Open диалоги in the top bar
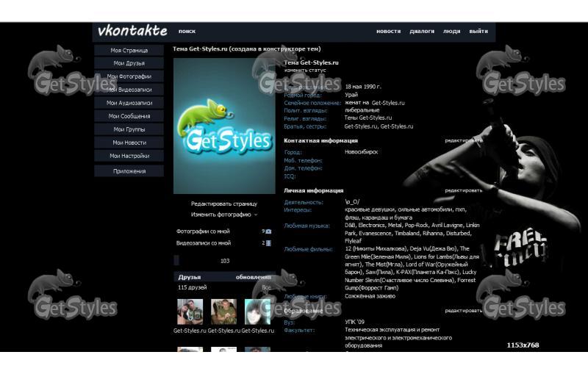Image resolution: width=588 pixels, height=374 pixels. click(422, 31)
